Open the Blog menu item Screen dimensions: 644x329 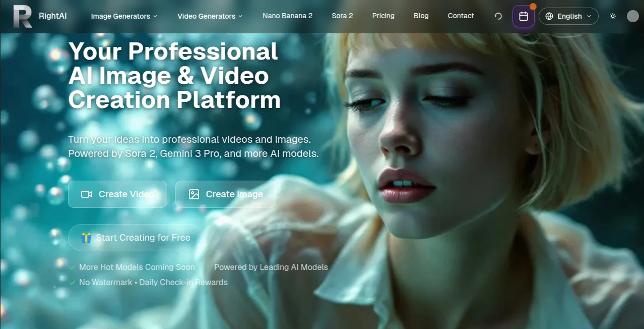coord(421,16)
